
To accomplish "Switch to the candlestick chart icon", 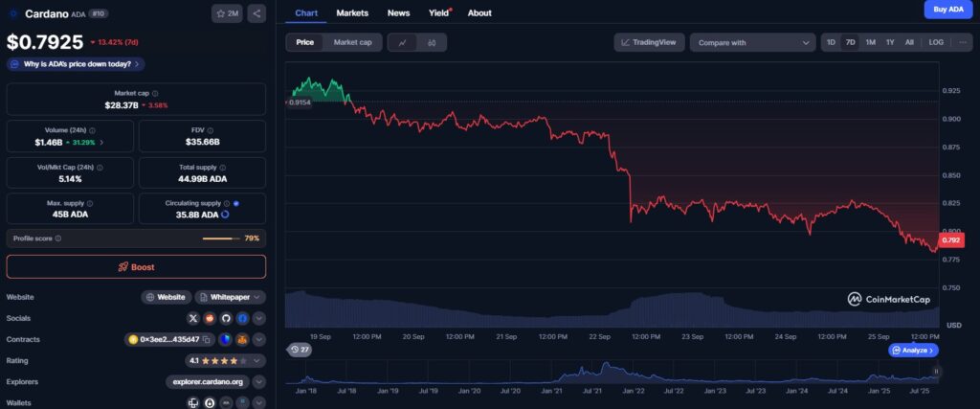I will [432, 42].
